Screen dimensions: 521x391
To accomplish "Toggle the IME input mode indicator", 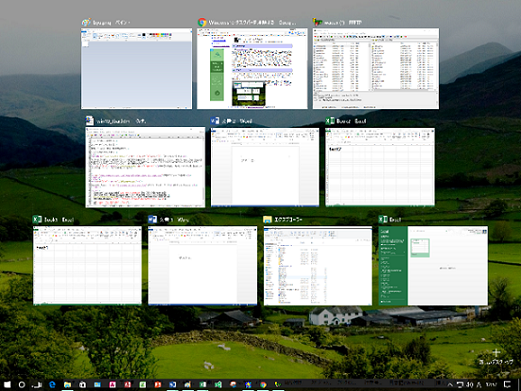I will [x=479, y=385].
